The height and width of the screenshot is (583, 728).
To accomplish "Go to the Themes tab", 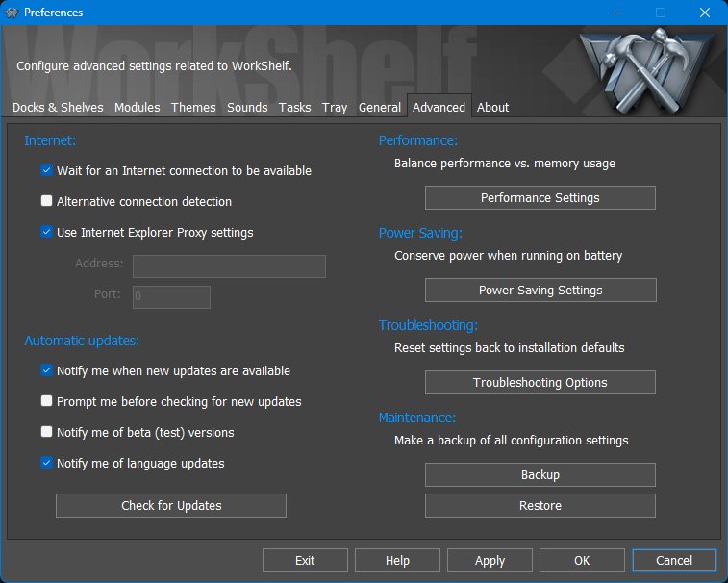I will coord(193,108).
